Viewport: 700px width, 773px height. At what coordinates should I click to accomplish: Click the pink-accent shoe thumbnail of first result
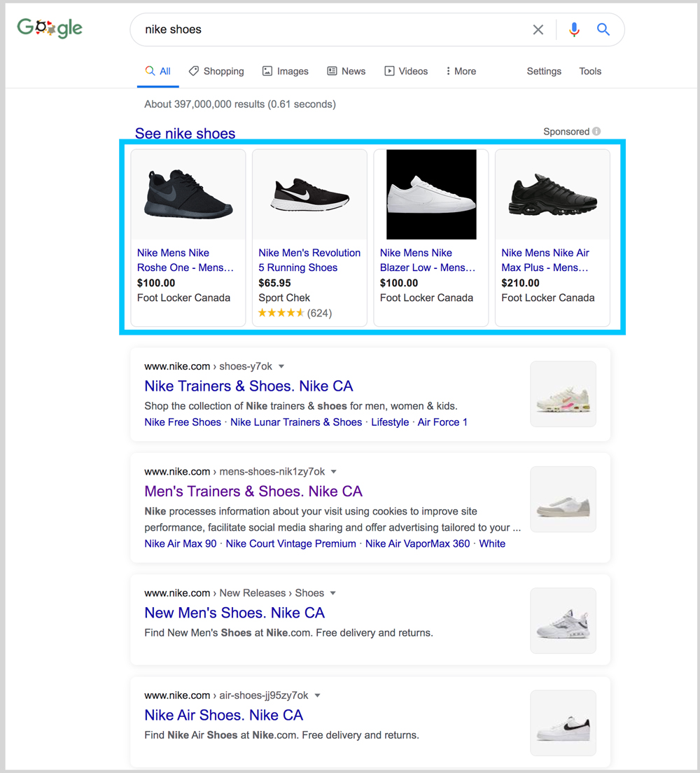tap(563, 394)
